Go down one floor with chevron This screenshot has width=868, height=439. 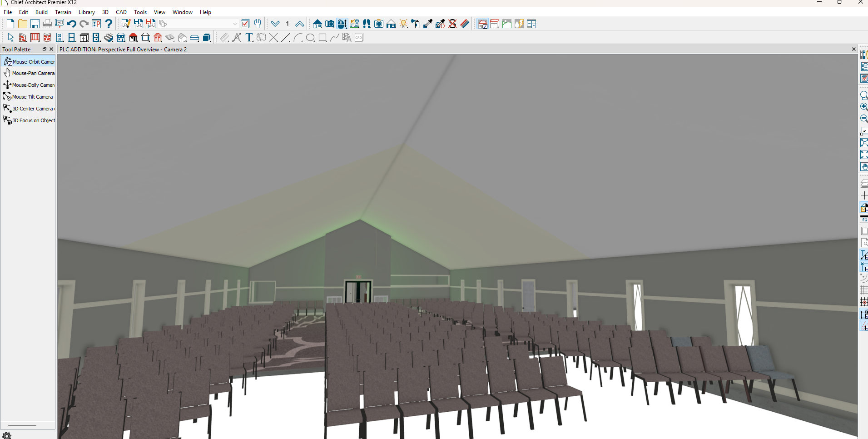[x=275, y=24]
